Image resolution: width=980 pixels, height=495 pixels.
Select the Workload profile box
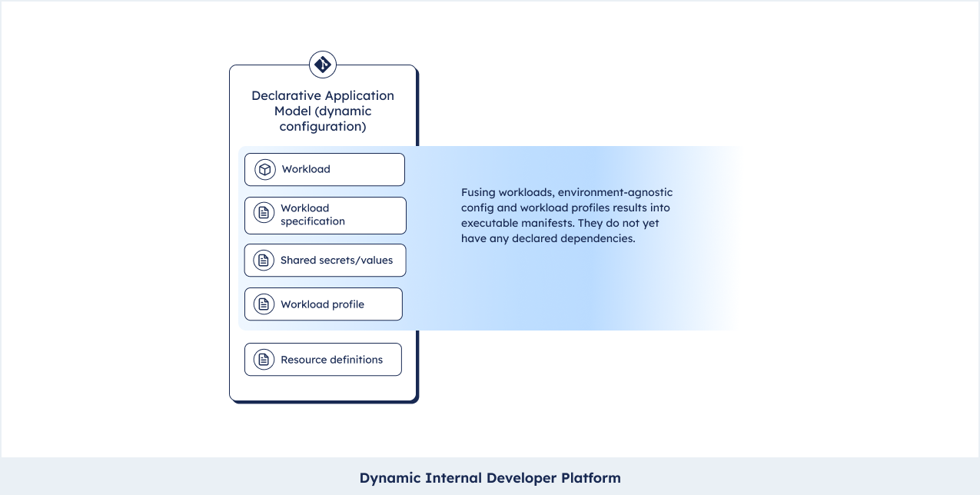[x=324, y=304]
